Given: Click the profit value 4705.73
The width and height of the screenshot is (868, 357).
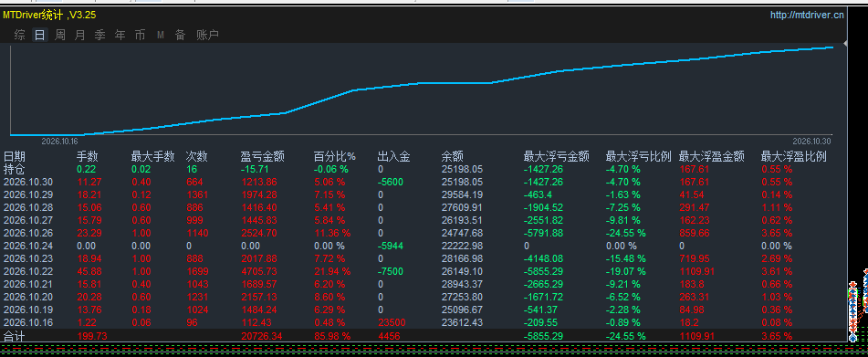Looking at the screenshot, I should click(260, 272).
